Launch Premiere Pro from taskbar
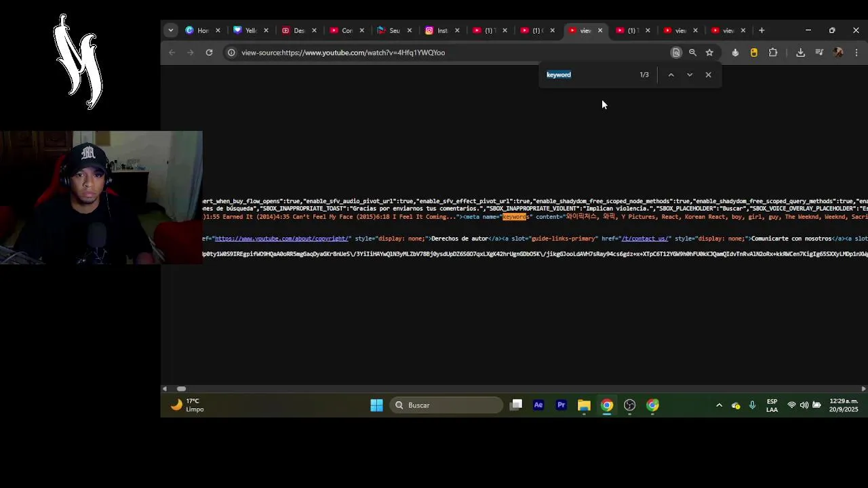868x488 pixels. click(x=561, y=405)
